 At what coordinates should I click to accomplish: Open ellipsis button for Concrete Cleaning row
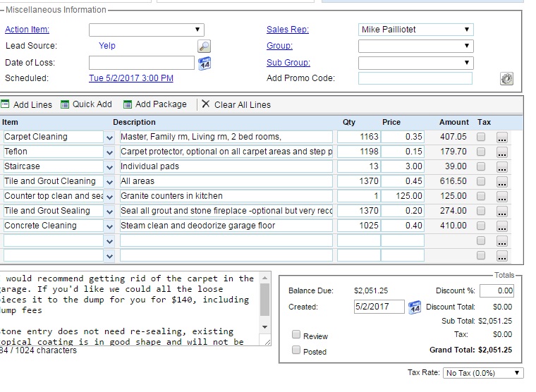(x=502, y=226)
